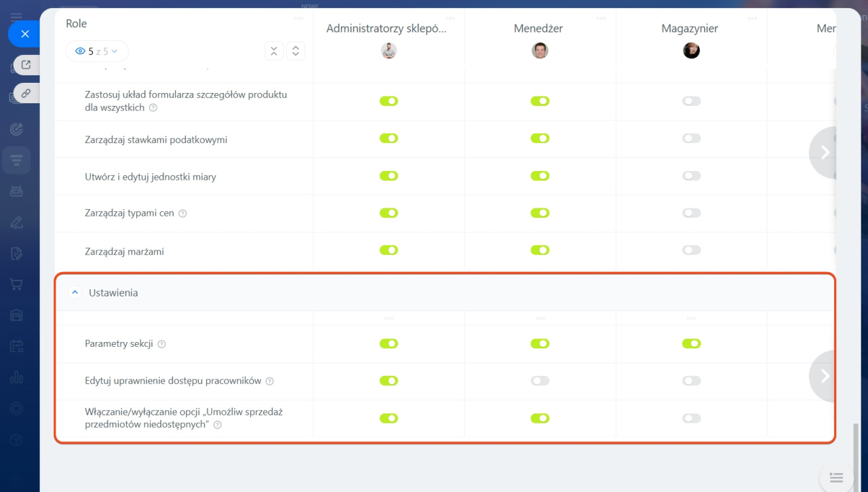This screenshot has height=492, width=868.
Task: Open the shopping cart sidebar icon
Action: click(16, 284)
